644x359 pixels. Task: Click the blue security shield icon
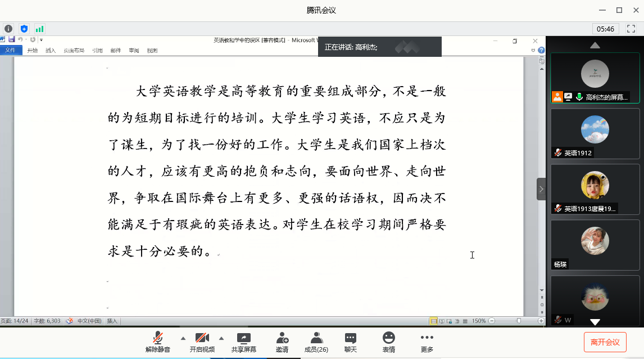click(24, 28)
